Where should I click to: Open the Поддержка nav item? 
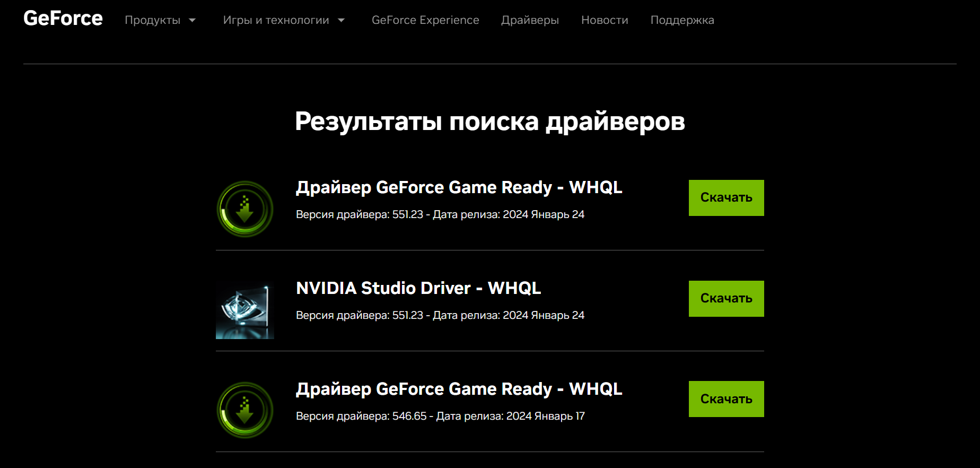tap(682, 20)
